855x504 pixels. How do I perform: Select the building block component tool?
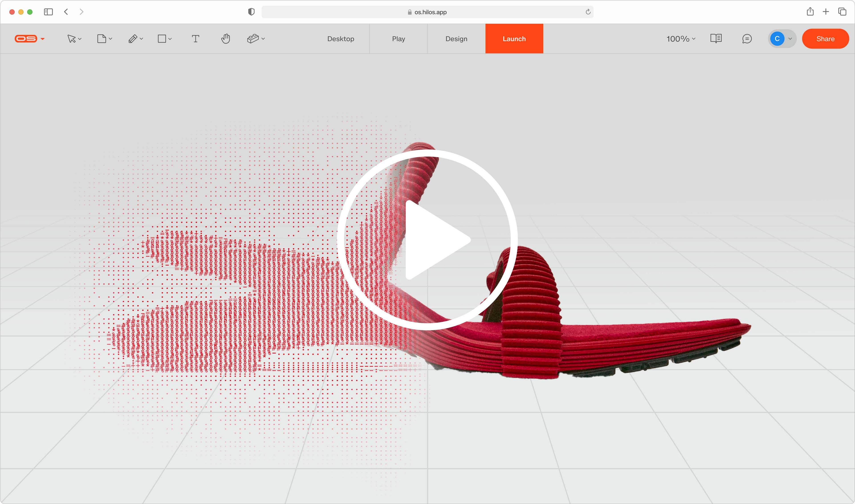tap(253, 39)
